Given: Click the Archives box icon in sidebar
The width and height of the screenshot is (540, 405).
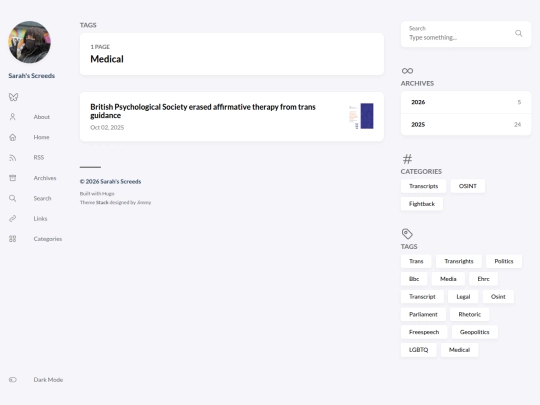Looking at the screenshot, I should [x=13, y=178].
